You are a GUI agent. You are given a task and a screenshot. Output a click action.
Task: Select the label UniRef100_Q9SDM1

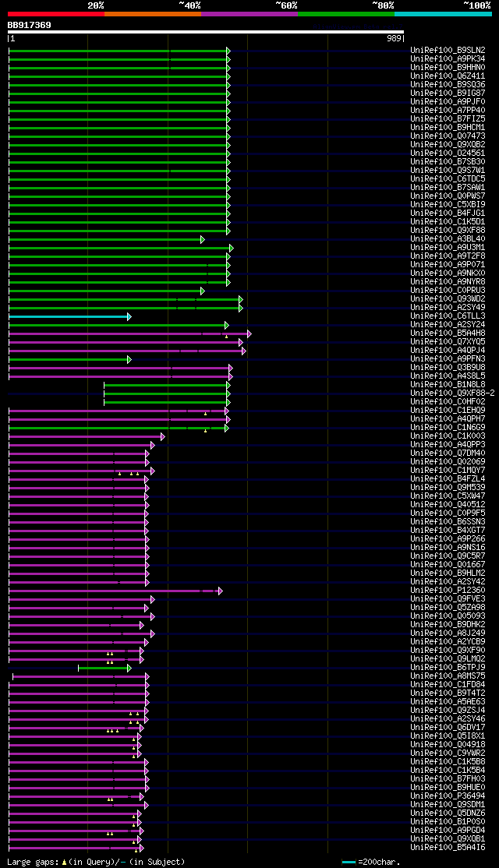click(448, 805)
